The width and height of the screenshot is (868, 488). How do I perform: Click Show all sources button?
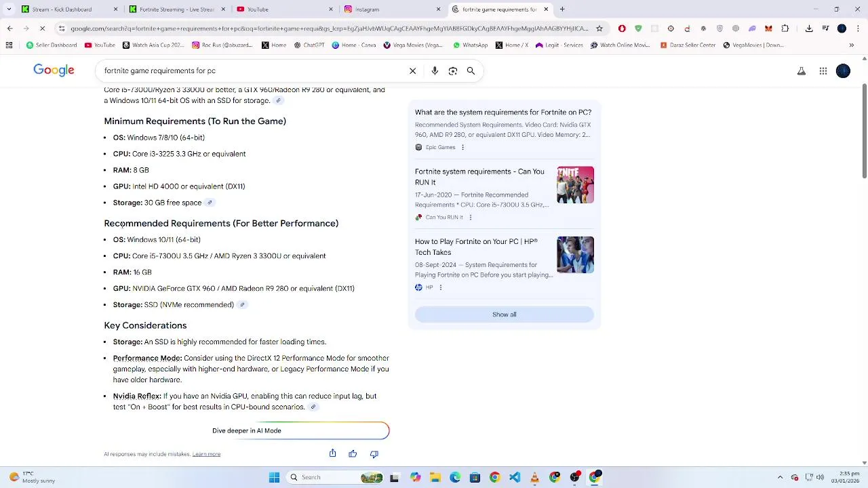click(504, 314)
